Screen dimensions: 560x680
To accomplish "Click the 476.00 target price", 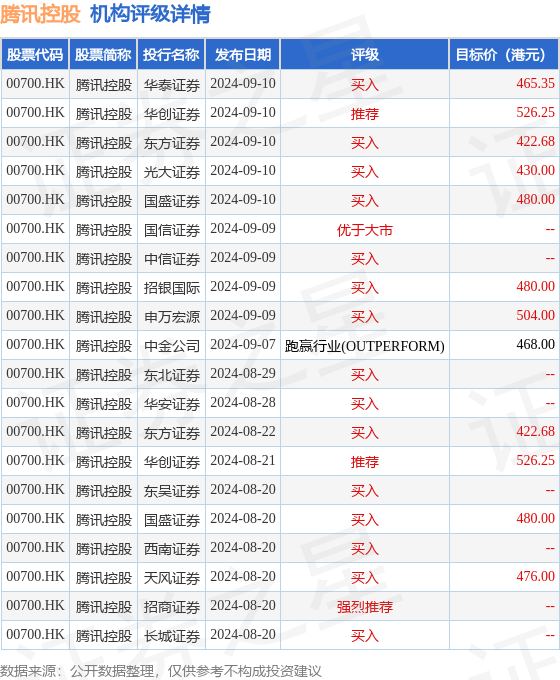I will tap(535, 577).
